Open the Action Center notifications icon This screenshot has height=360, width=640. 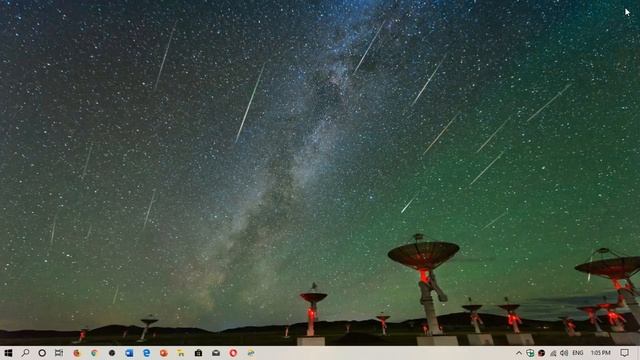point(624,353)
